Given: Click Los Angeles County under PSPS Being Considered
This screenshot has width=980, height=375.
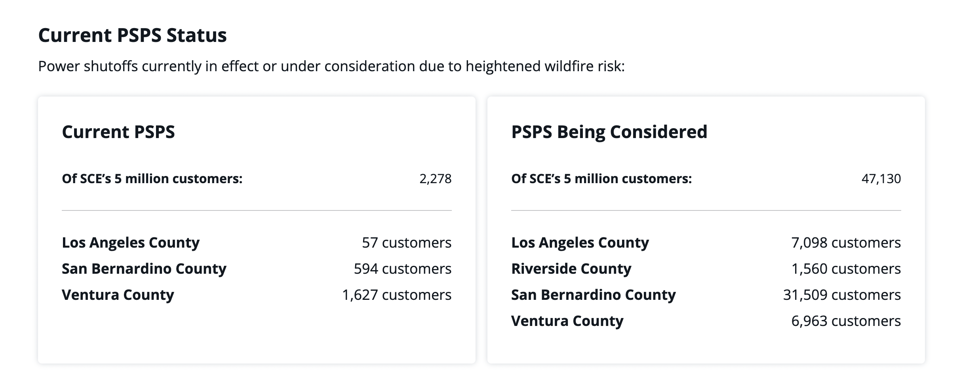Looking at the screenshot, I should (580, 242).
